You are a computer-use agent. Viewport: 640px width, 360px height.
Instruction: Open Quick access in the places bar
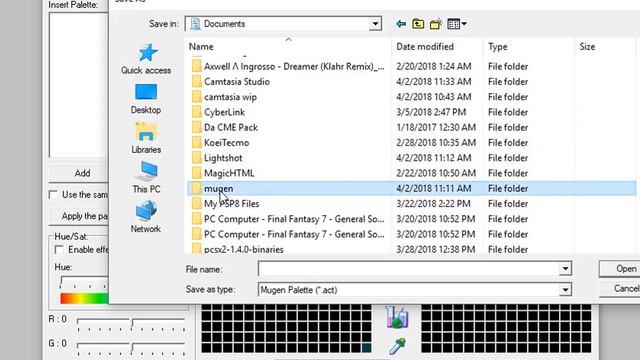(x=146, y=59)
